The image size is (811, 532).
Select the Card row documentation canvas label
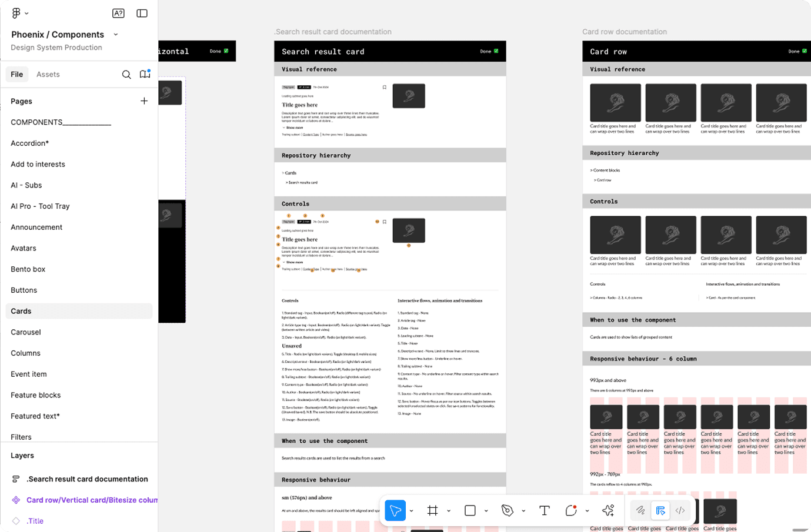pyautogui.click(x=625, y=32)
